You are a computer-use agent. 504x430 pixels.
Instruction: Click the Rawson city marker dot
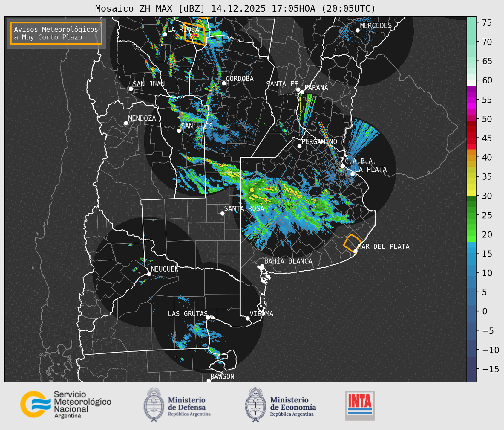click(x=209, y=381)
